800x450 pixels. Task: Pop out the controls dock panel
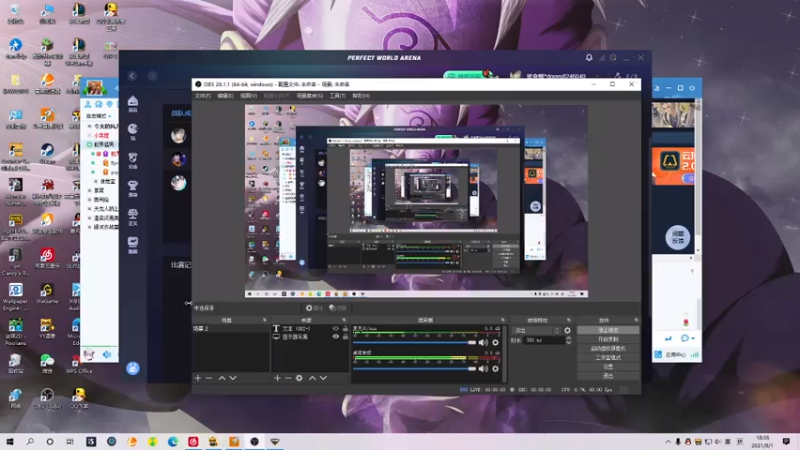coord(636,320)
